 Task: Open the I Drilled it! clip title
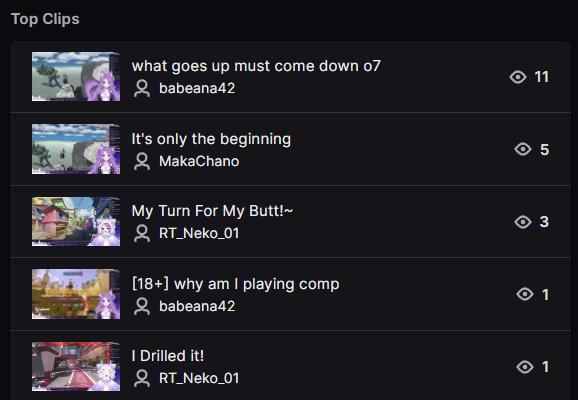(x=168, y=356)
